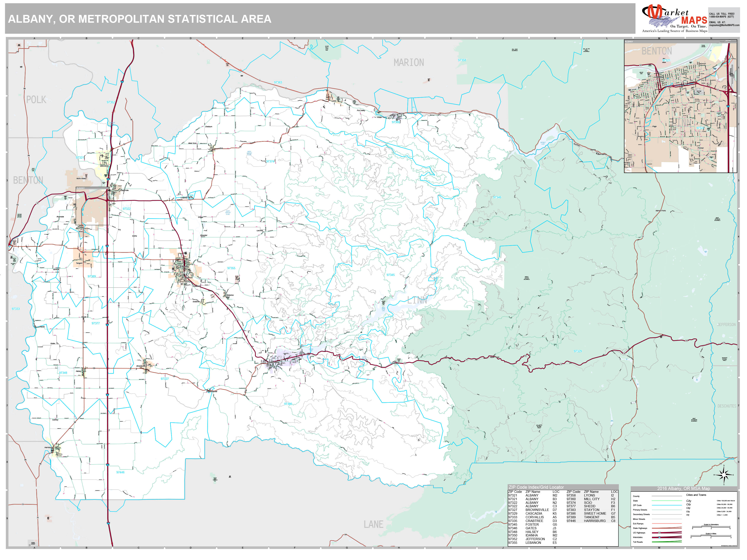Click the Interstates sample line in legend
The height and width of the screenshot is (560, 747).
click(667, 537)
